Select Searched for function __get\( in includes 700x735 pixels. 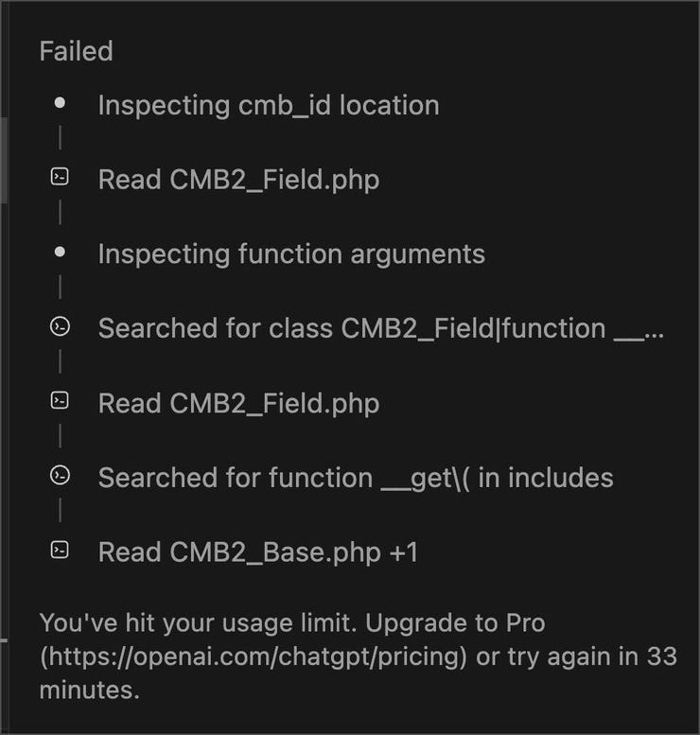pos(355,478)
